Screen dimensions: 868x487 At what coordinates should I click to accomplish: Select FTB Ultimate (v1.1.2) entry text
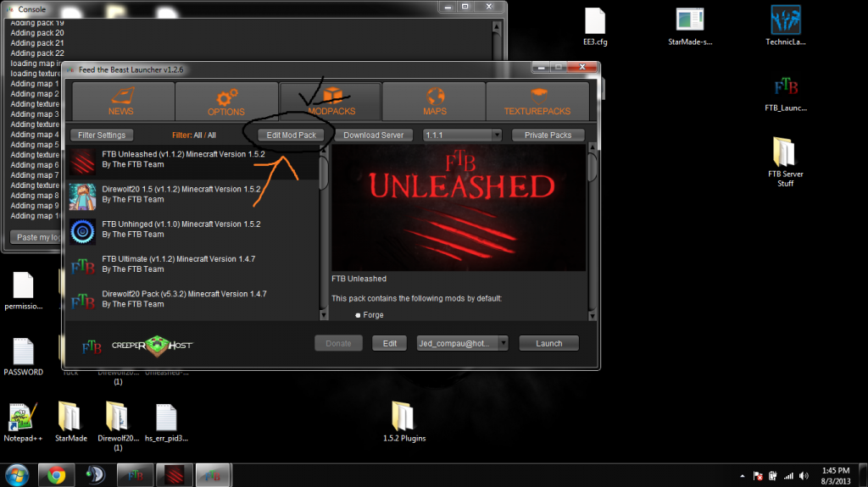tap(178, 264)
